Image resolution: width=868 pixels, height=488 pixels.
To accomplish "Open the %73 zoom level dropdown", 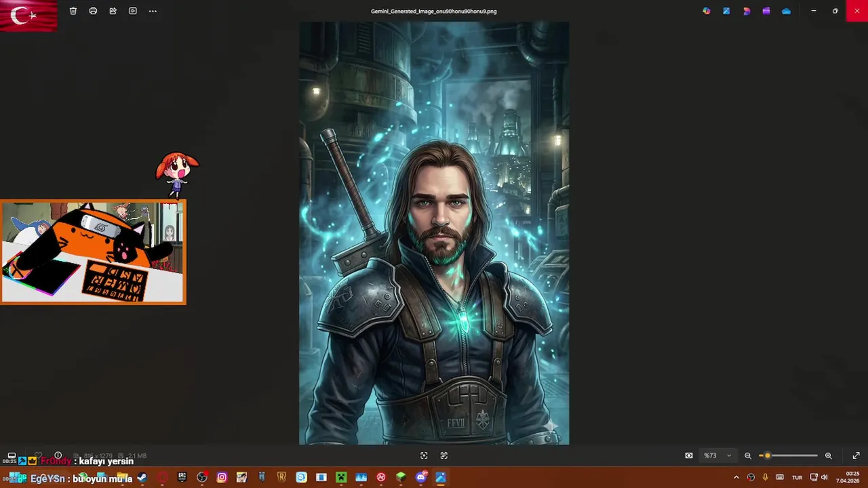I will pos(717,455).
